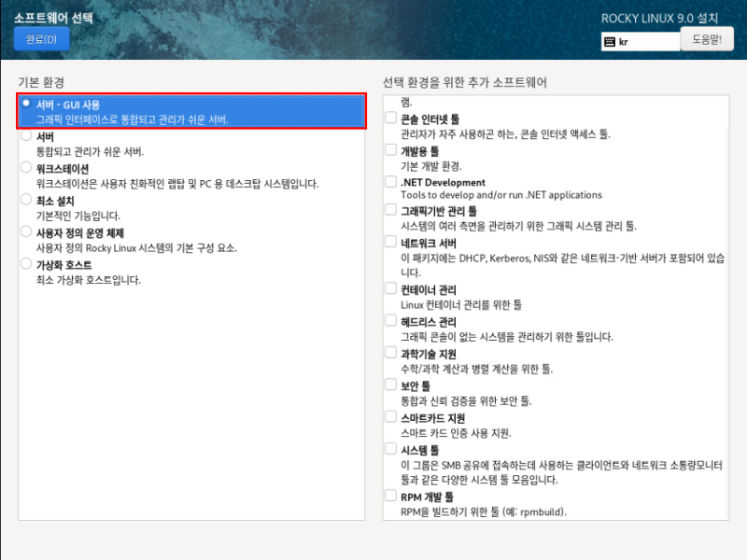Click the keyboard layout icon next to kr
Image resolution: width=747 pixels, height=560 pixels.
coord(610,42)
